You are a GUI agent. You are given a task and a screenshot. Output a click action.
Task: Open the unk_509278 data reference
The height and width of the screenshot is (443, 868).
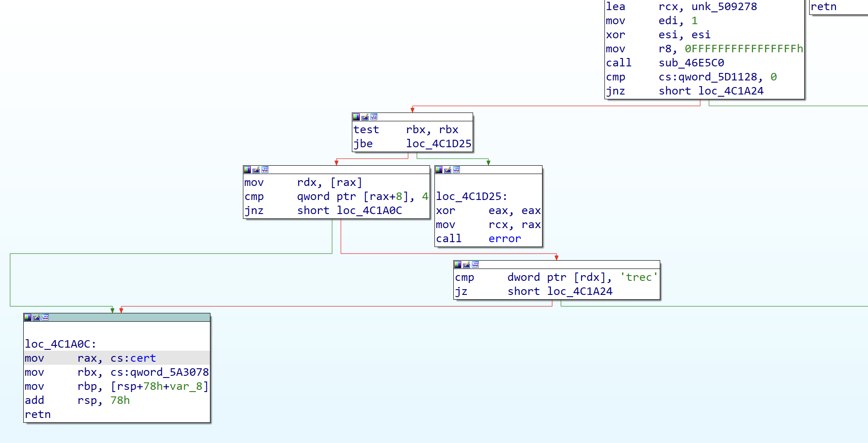click(x=724, y=7)
